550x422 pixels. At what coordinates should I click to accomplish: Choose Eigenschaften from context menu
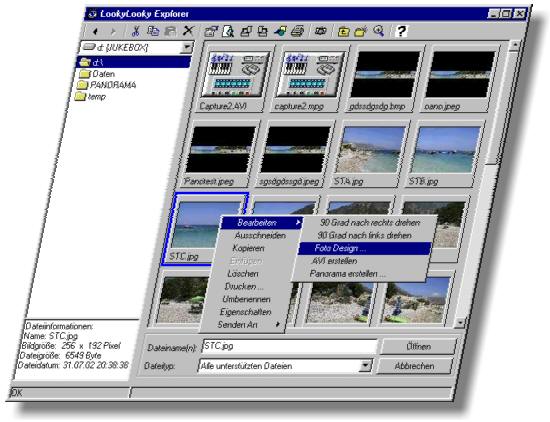pyautogui.click(x=246, y=312)
